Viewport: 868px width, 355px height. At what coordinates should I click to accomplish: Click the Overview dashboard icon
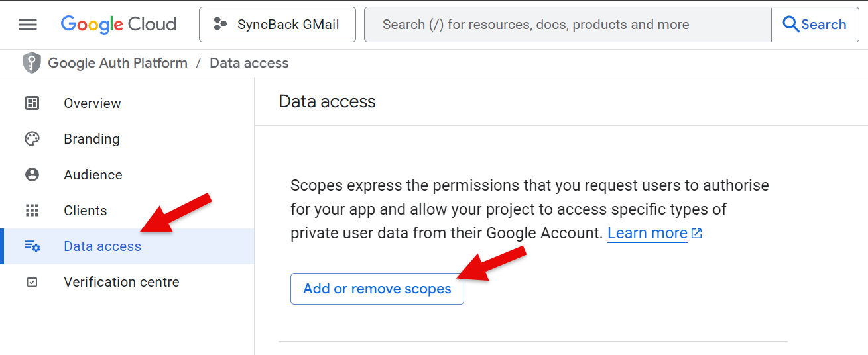tap(32, 103)
